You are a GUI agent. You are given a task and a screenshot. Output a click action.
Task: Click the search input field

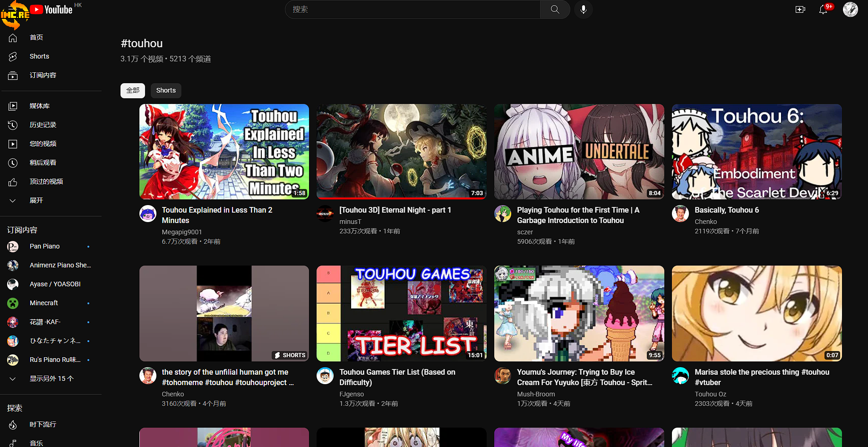(412, 9)
